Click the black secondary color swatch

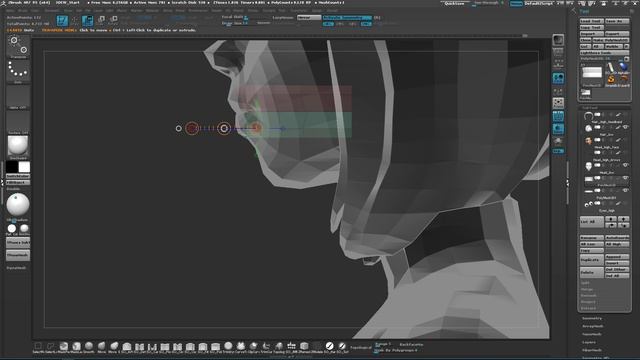(12, 167)
